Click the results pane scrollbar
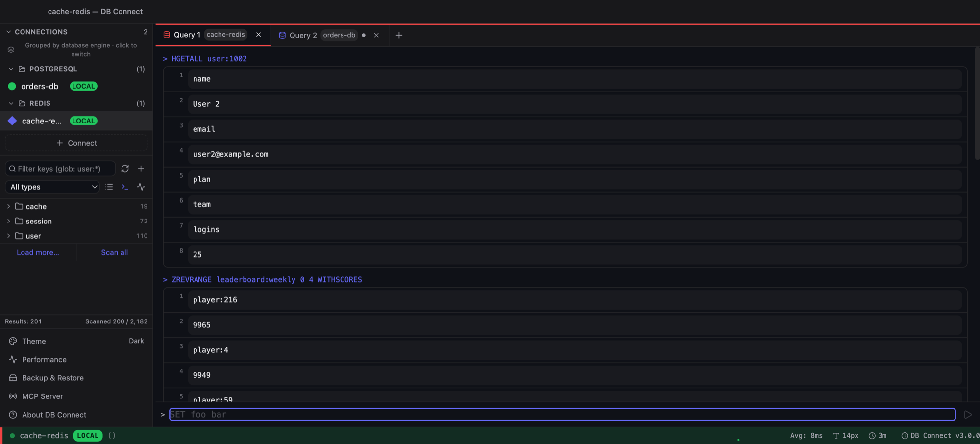This screenshot has width=980, height=444. [977, 103]
